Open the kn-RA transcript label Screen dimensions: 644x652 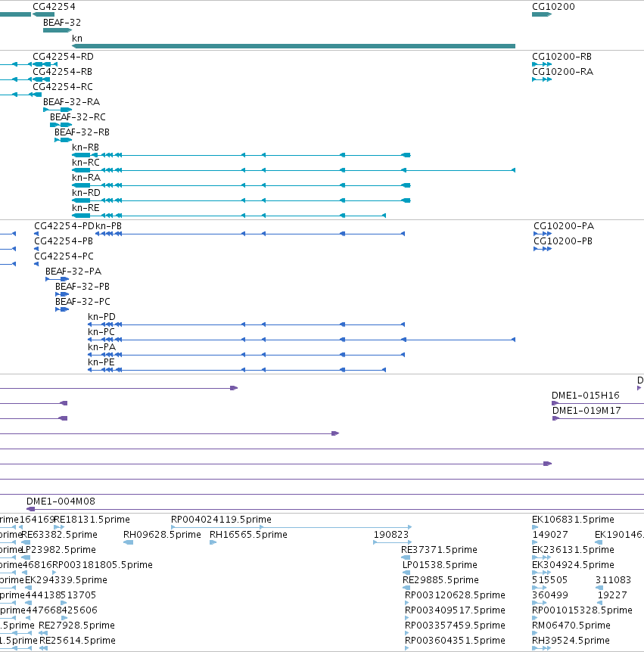coord(86,178)
